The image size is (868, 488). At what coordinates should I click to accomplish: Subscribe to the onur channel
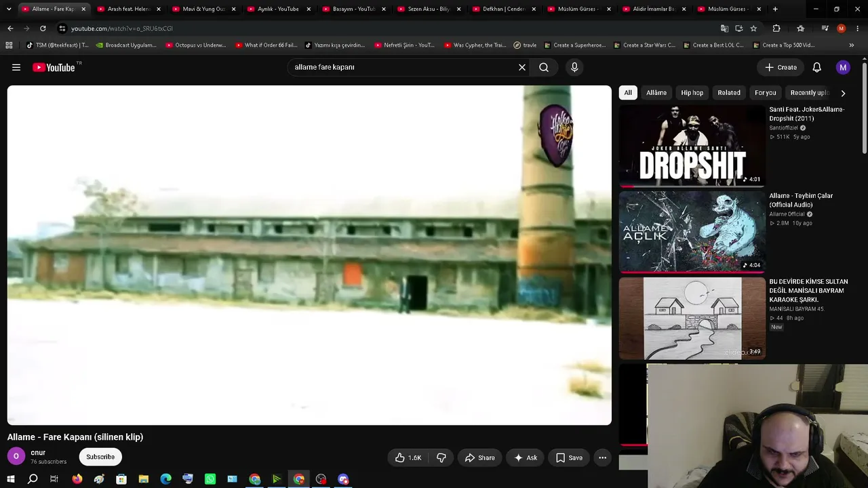(100, 457)
